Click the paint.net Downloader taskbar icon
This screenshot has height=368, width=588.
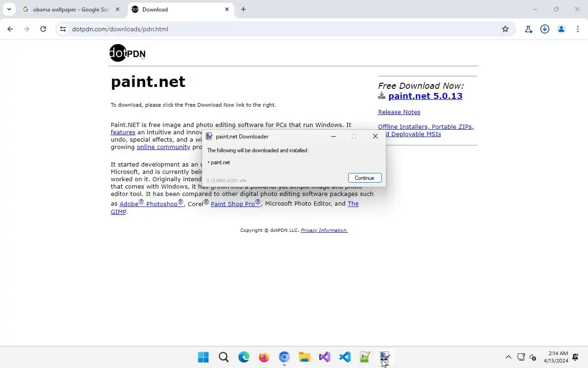[x=385, y=357]
